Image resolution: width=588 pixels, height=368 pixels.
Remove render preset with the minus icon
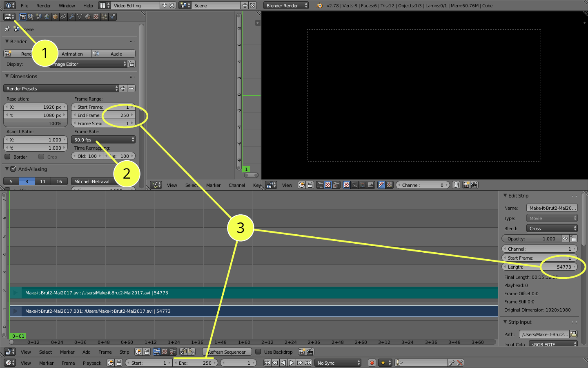point(131,88)
